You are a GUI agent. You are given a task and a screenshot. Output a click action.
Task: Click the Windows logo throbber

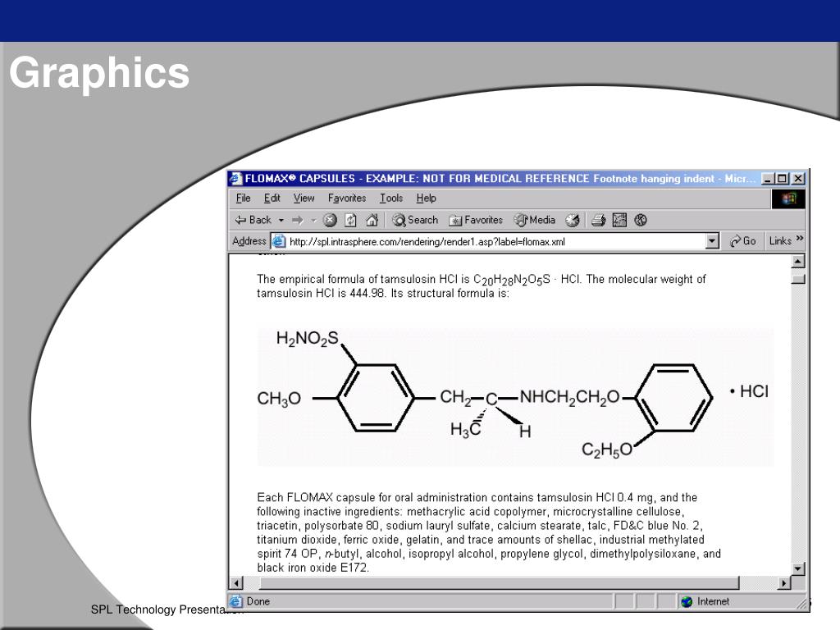pos(788,199)
